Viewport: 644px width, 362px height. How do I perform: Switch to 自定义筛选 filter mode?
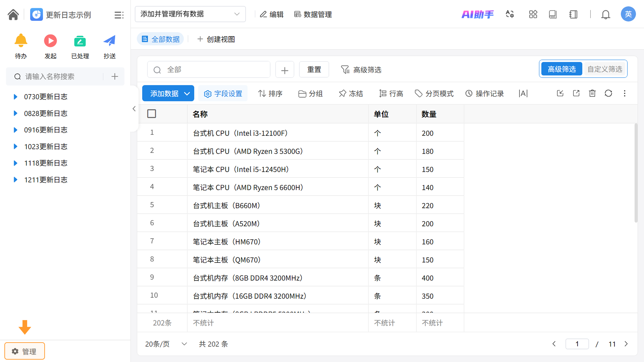coord(605,69)
